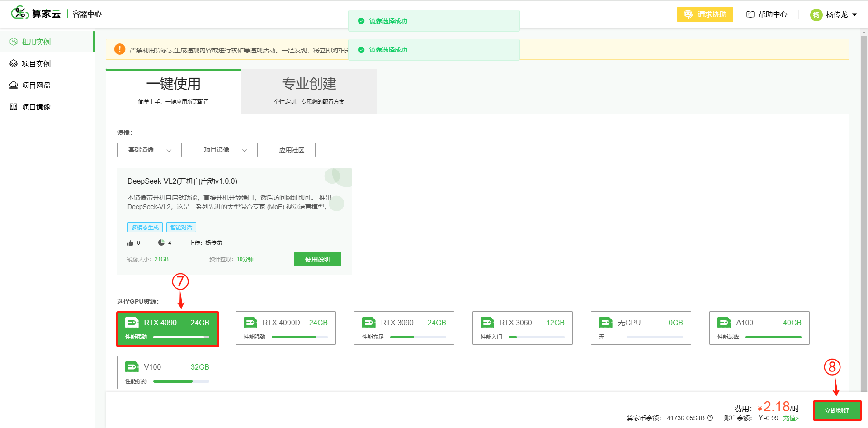
Task: Click the A100 性能巅峰 performance bar
Action: 774,337
